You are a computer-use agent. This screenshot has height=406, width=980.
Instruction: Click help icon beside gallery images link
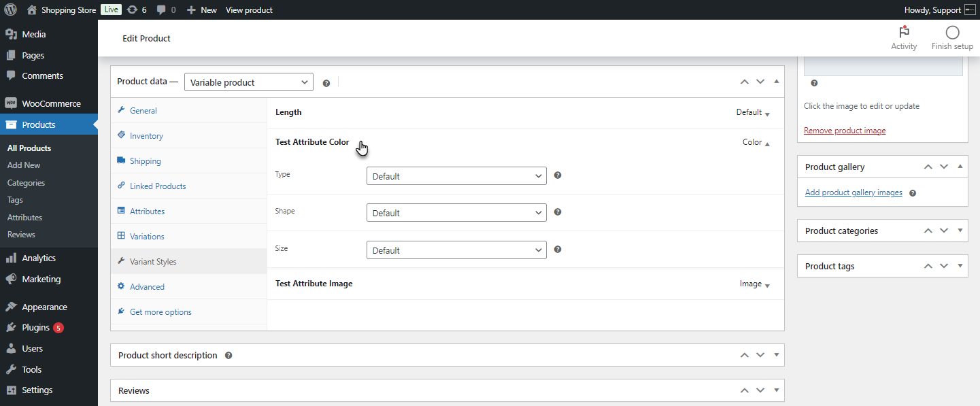coord(913,193)
